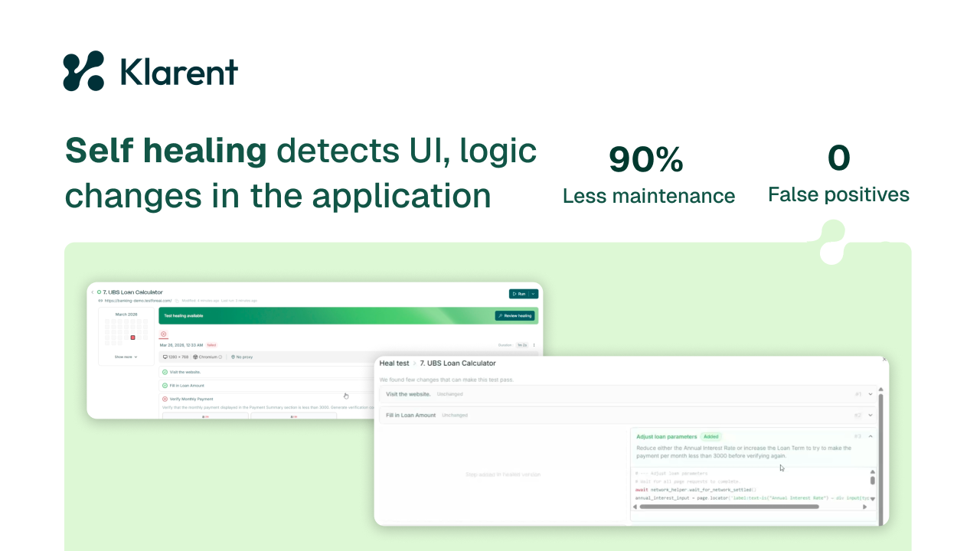980x551 pixels.
Task: Click the failed run red X tab icon
Action: click(x=163, y=334)
